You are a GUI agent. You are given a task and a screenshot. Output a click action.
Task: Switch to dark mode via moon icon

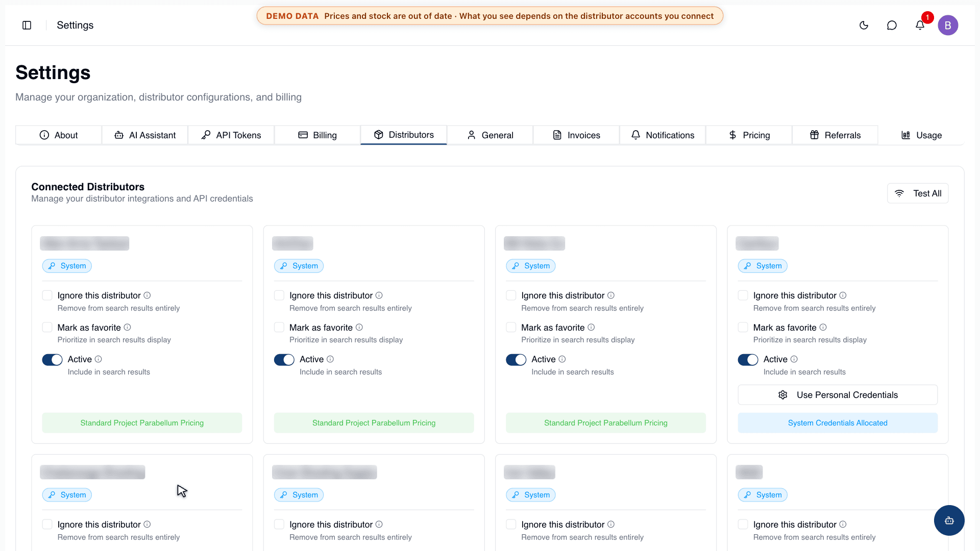pyautogui.click(x=864, y=25)
